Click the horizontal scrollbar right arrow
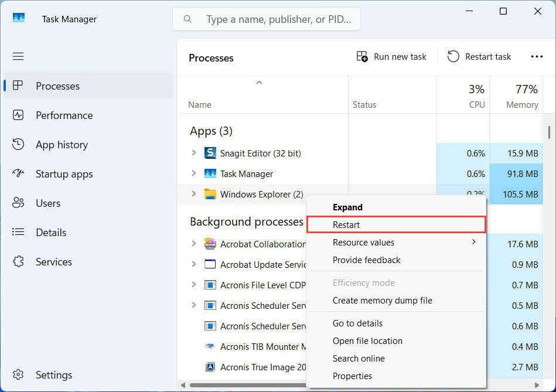 (x=537, y=385)
